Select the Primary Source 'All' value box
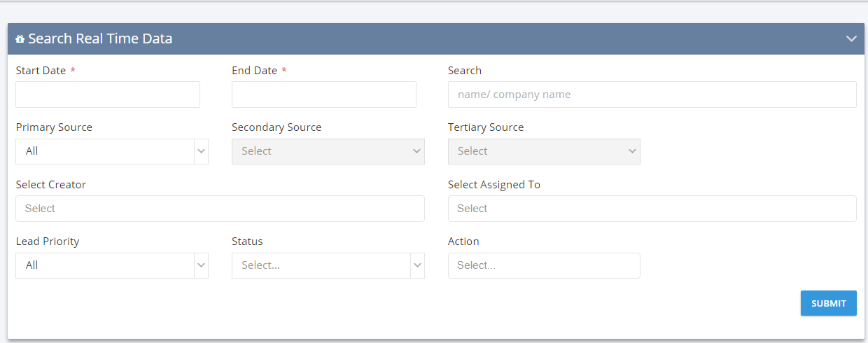 (105, 151)
